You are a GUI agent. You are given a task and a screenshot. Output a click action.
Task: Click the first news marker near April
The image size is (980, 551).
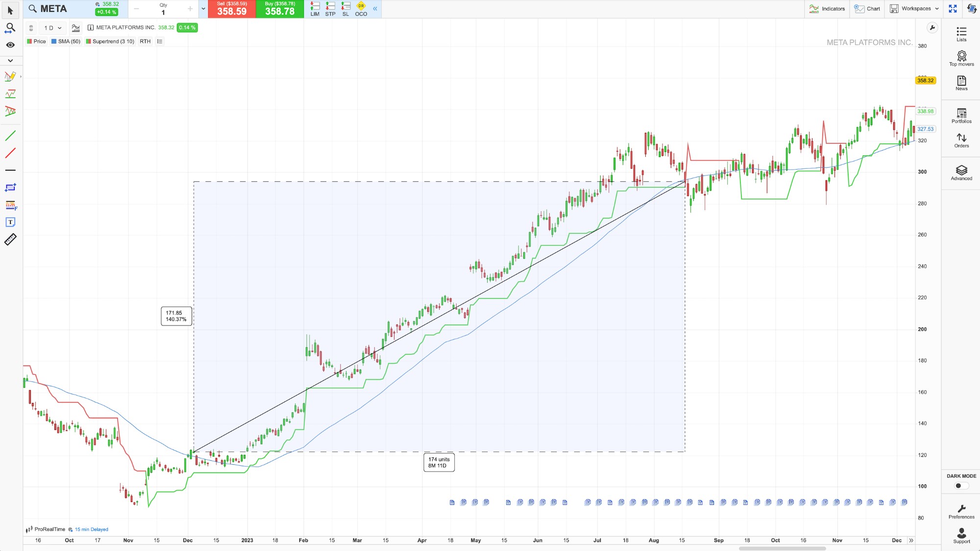tap(452, 502)
